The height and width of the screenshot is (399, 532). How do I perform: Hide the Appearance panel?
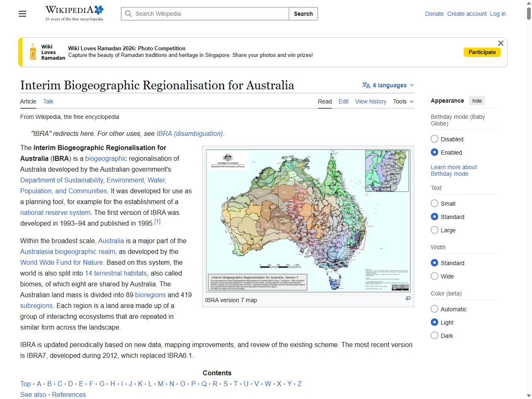coord(477,101)
